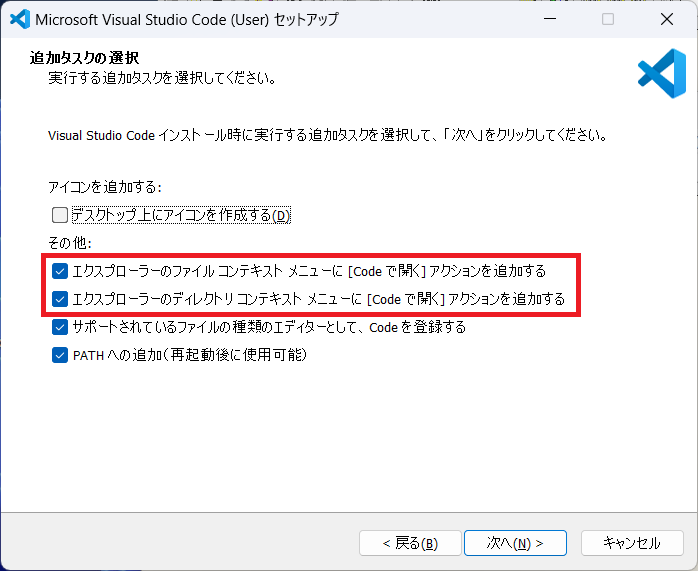Click the greyed-out maximize button

(x=607, y=19)
